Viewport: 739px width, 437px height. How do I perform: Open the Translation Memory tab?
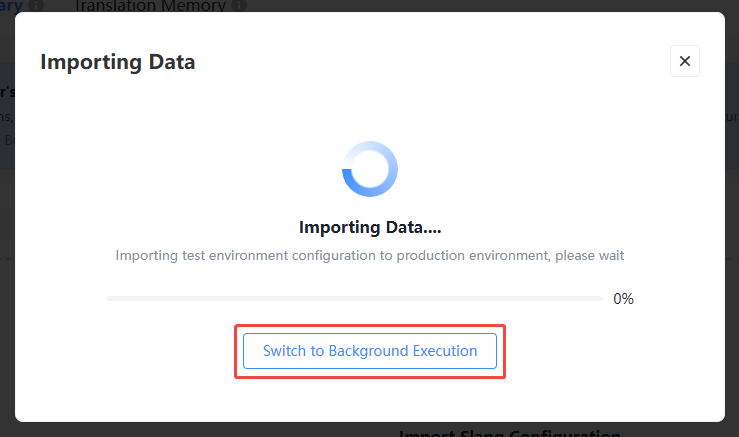click(x=150, y=6)
